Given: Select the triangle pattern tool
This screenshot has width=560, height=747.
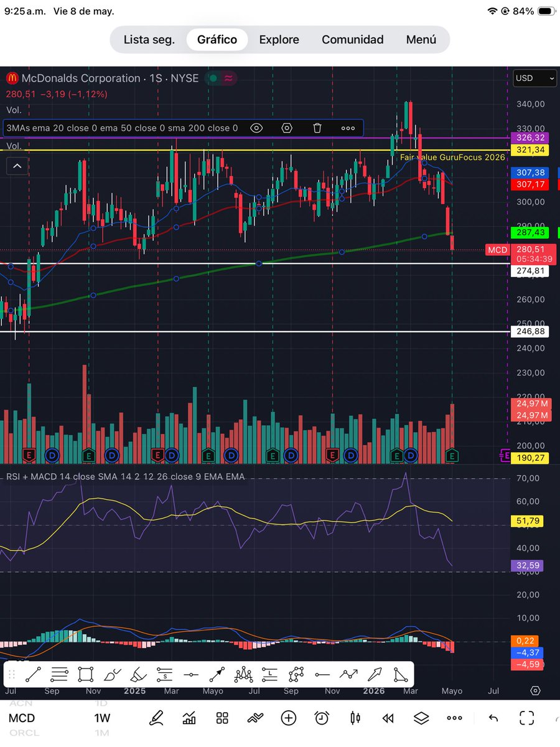Looking at the screenshot, I should point(400,674).
